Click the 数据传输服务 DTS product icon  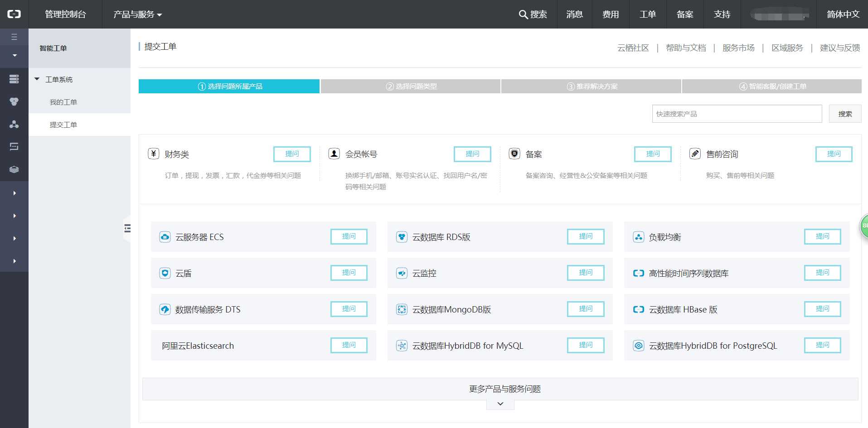pos(165,309)
